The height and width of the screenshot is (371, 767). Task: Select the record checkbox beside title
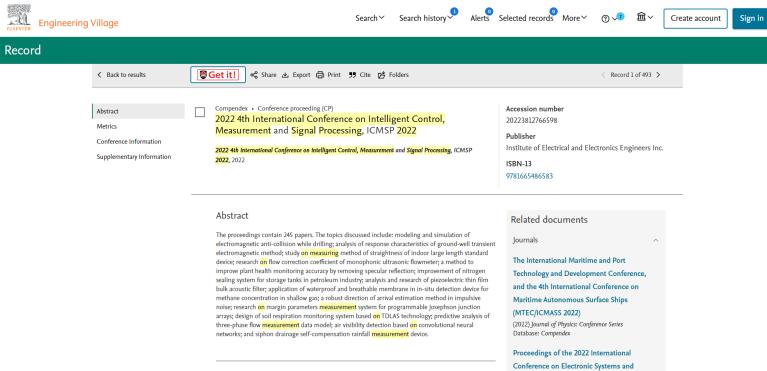tap(200, 113)
